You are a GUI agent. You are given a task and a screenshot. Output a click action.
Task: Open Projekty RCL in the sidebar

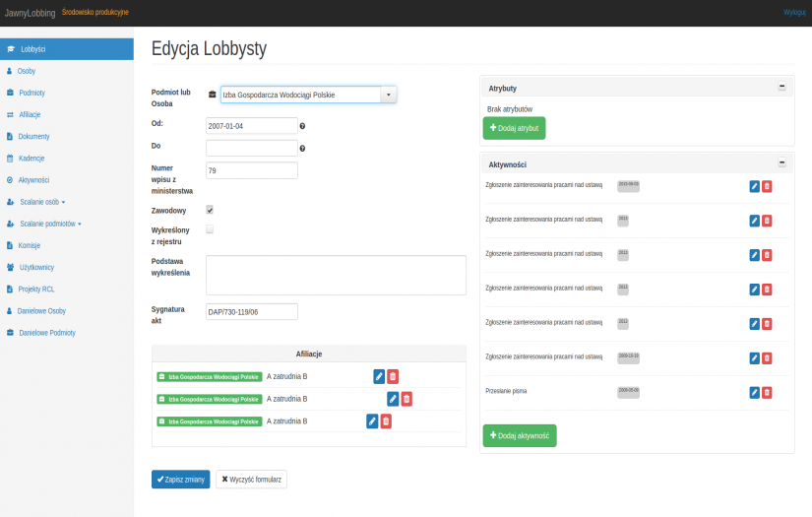pos(35,290)
